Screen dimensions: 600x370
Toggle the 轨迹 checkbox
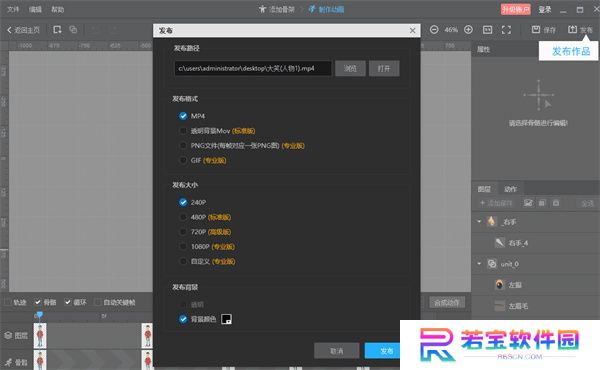(7, 302)
